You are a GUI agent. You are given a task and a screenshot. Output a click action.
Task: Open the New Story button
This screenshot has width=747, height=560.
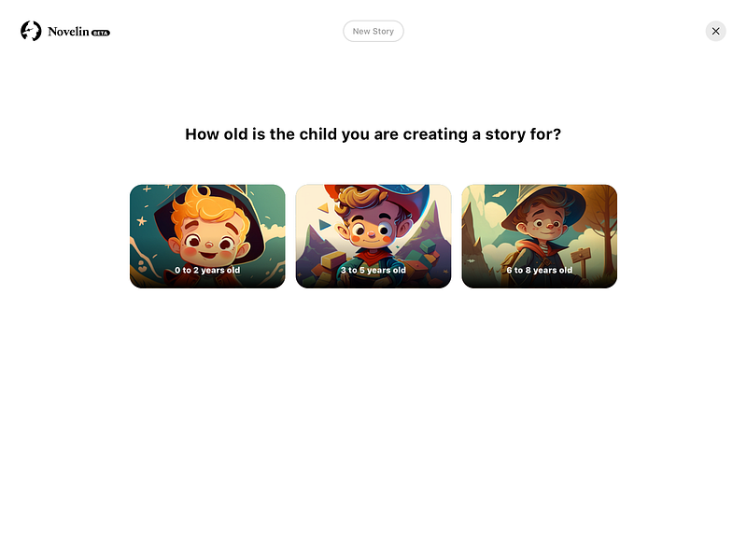[x=373, y=31]
